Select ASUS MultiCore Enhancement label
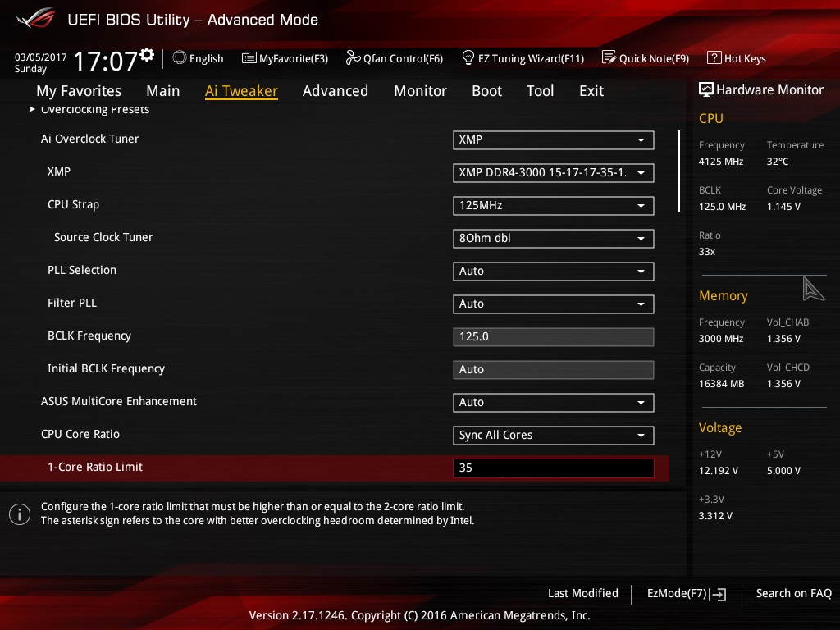 click(x=119, y=401)
